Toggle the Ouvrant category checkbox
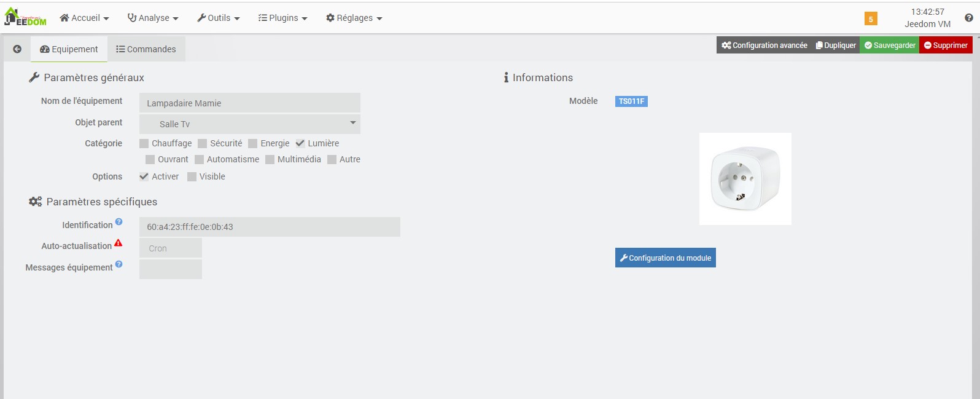 (150, 159)
